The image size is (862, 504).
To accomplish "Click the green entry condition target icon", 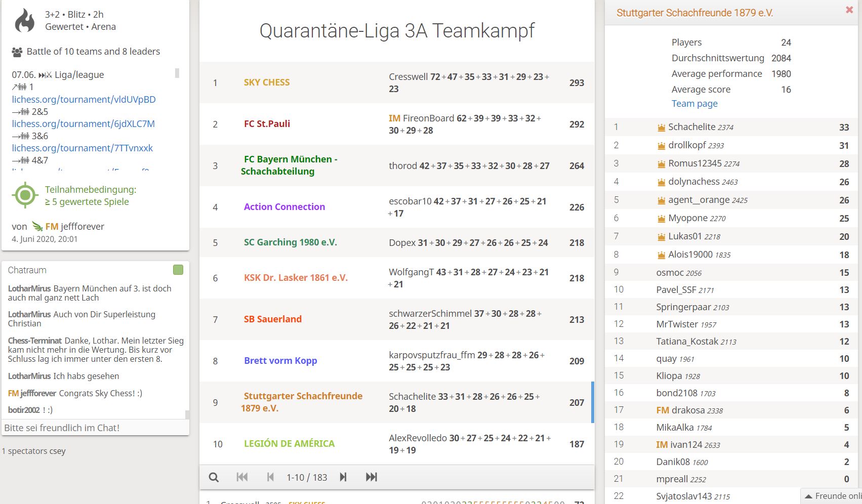I will pyautogui.click(x=25, y=195).
